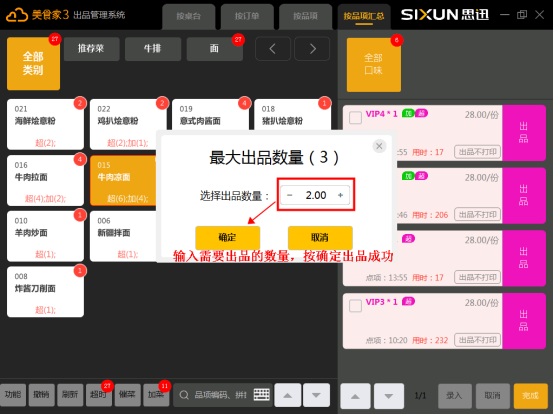Viewport: 553px width, 415px height.
Task: Switch to 按订单 tab
Action: tap(247, 17)
